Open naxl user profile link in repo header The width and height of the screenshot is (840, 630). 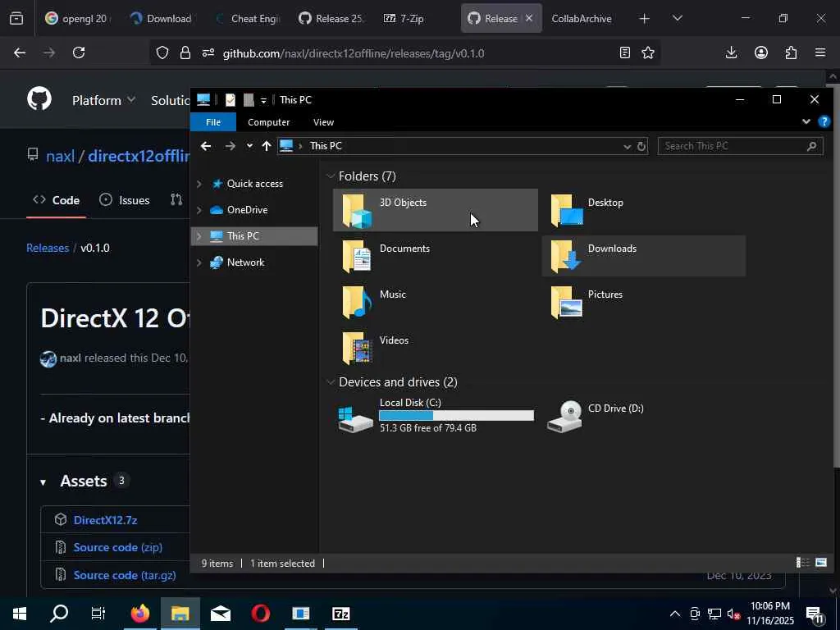point(60,156)
